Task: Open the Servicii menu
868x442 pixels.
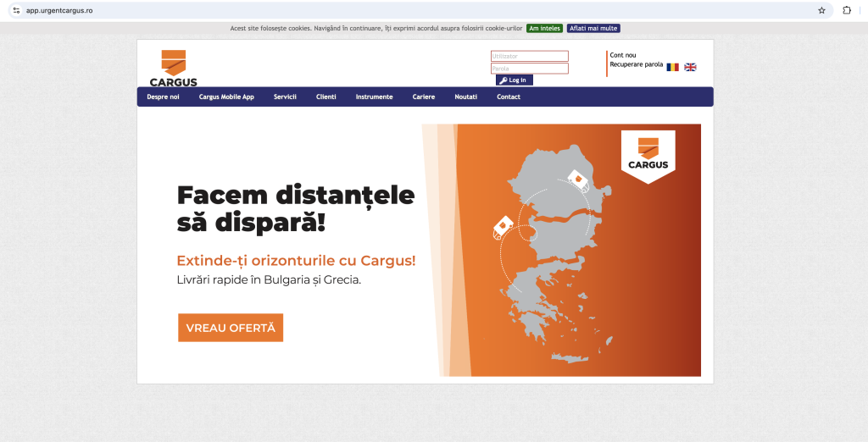Action: (x=285, y=97)
